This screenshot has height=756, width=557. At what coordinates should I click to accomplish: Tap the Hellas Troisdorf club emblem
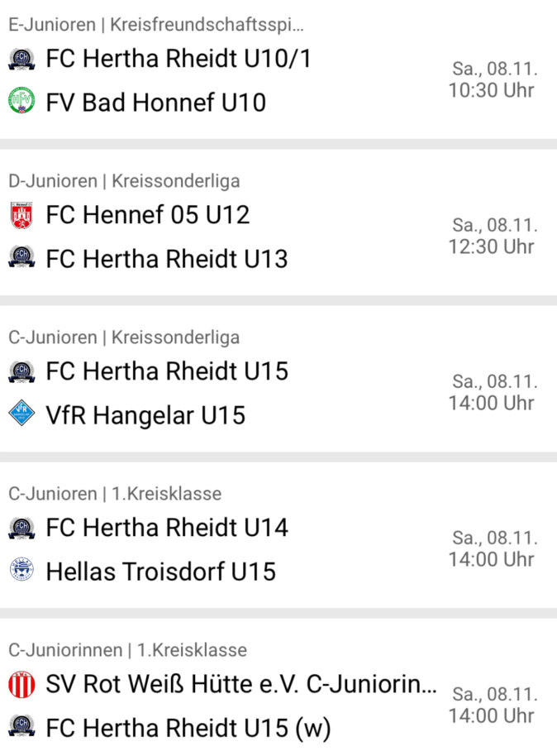coord(21,571)
